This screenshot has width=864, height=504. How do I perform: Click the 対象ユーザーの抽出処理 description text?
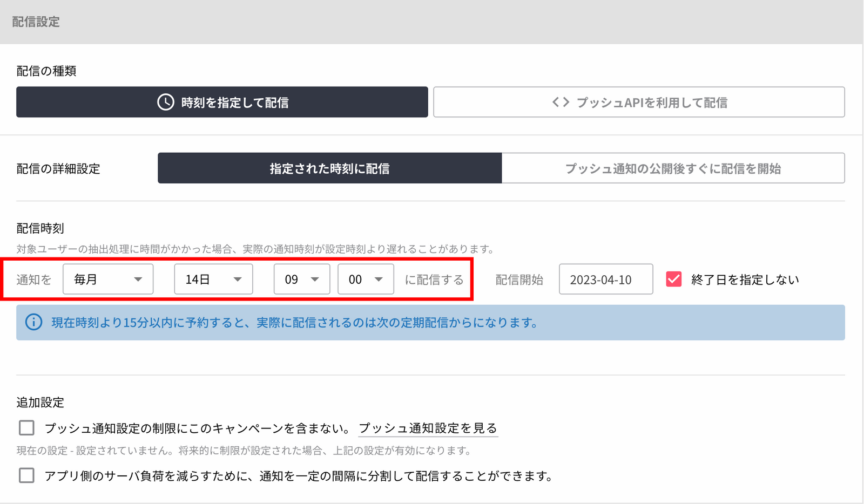(255, 249)
